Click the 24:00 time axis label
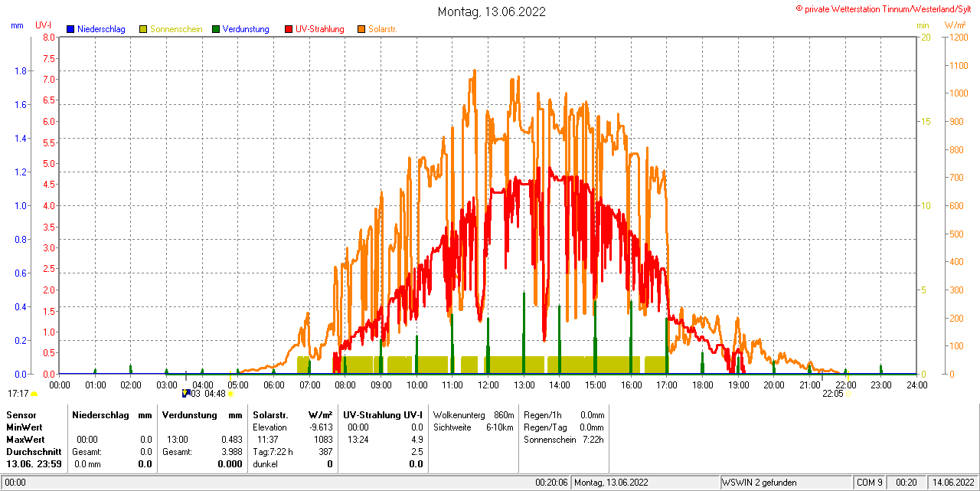This screenshot has width=980, height=491. (916, 385)
